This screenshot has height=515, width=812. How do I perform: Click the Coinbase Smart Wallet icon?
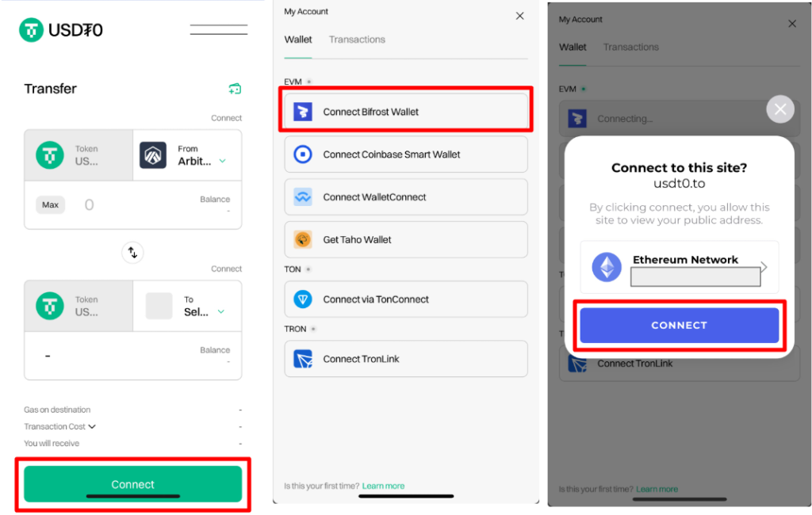tap(303, 154)
